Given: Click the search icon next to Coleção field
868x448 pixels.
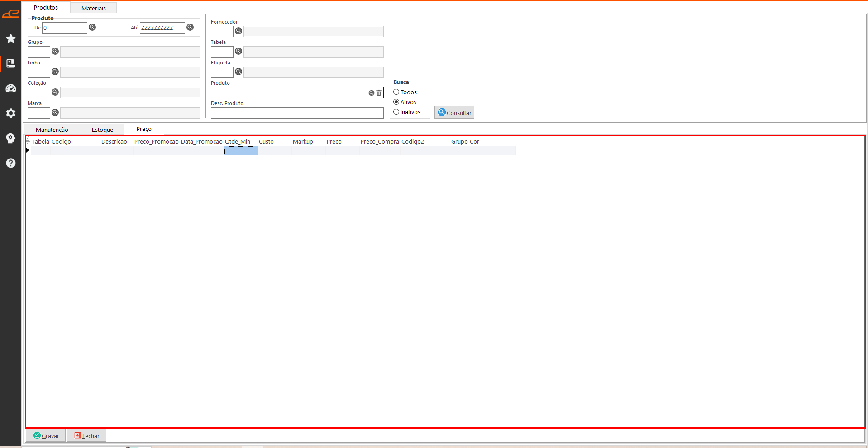Looking at the screenshot, I should pos(55,92).
